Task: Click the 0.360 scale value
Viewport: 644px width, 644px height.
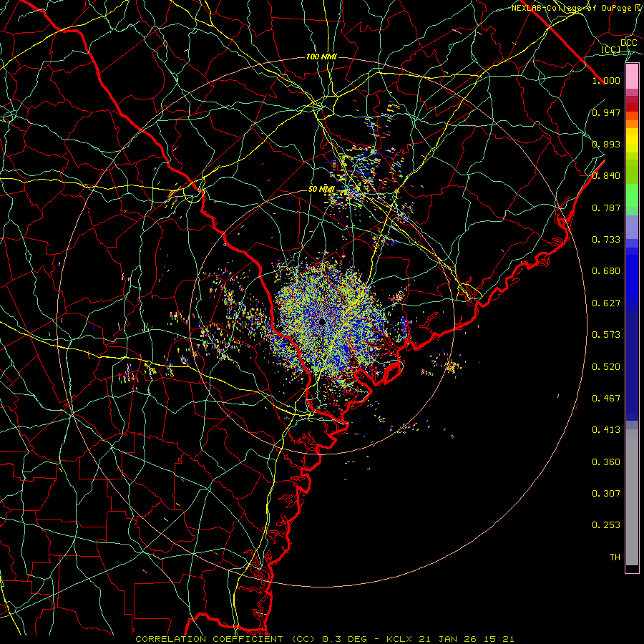Action: (606, 462)
